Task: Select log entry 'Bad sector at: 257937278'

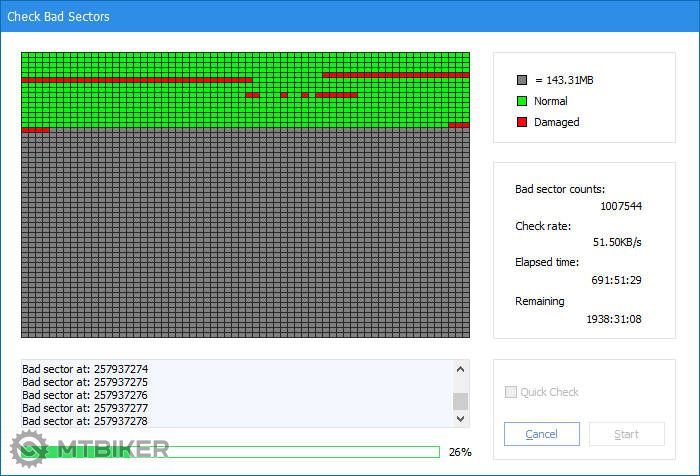Action: coord(85,421)
